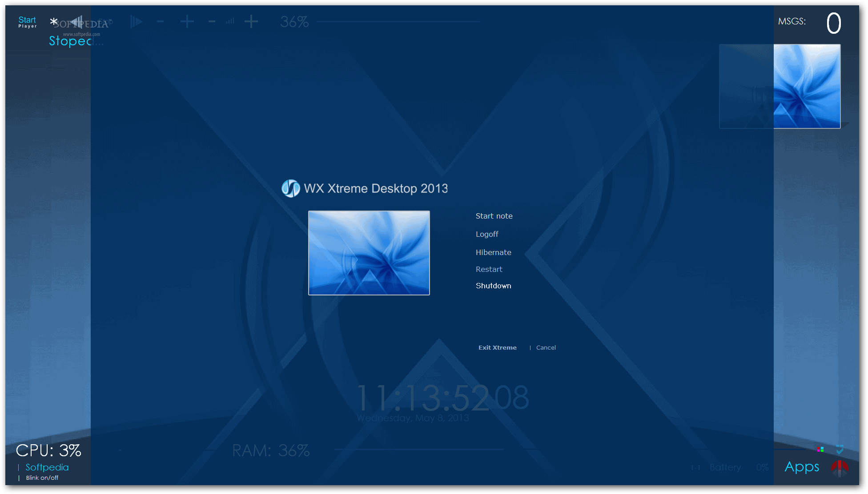Viewport: 868px width, 494px height.
Task: Select Start note option
Action: point(494,216)
